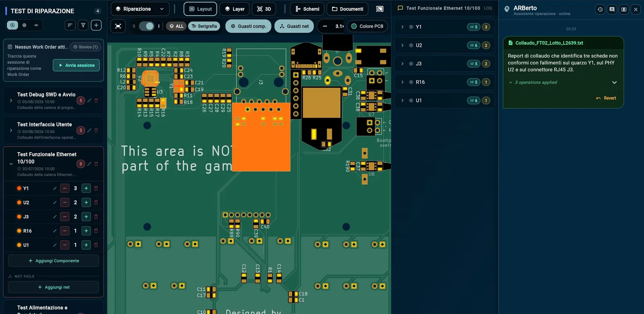The image size is (644, 314).
Task: Increase Y1 fault count
Action: [86, 188]
